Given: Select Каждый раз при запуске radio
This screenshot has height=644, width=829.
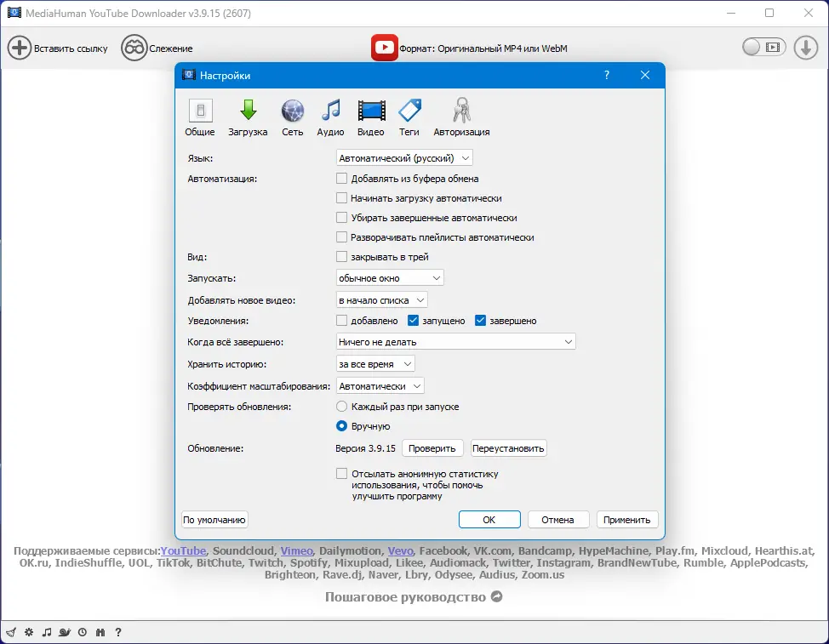Looking at the screenshot, I should (x=342, y=407).
